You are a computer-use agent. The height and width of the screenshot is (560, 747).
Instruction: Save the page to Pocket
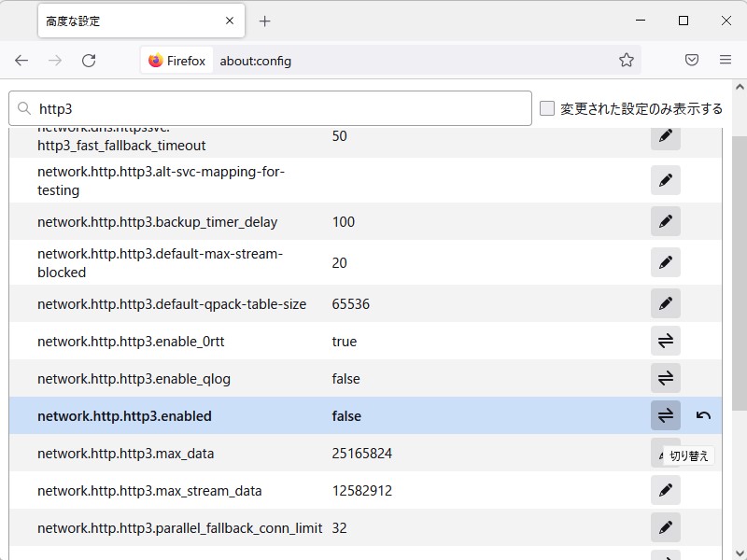click(x=692, y=60)
